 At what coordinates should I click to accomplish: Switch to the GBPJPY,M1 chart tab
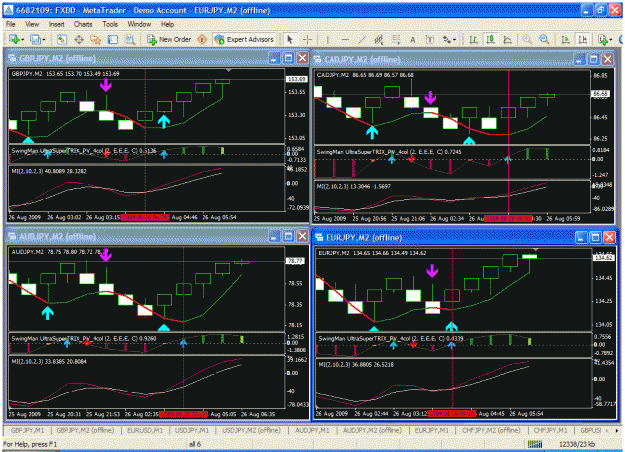coord(28,430)
